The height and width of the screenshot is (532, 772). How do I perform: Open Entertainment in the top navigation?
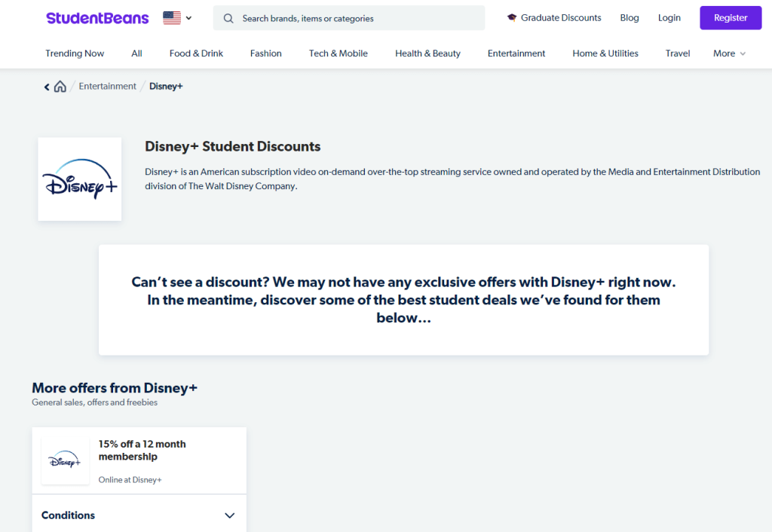click(x=516, y=54)
